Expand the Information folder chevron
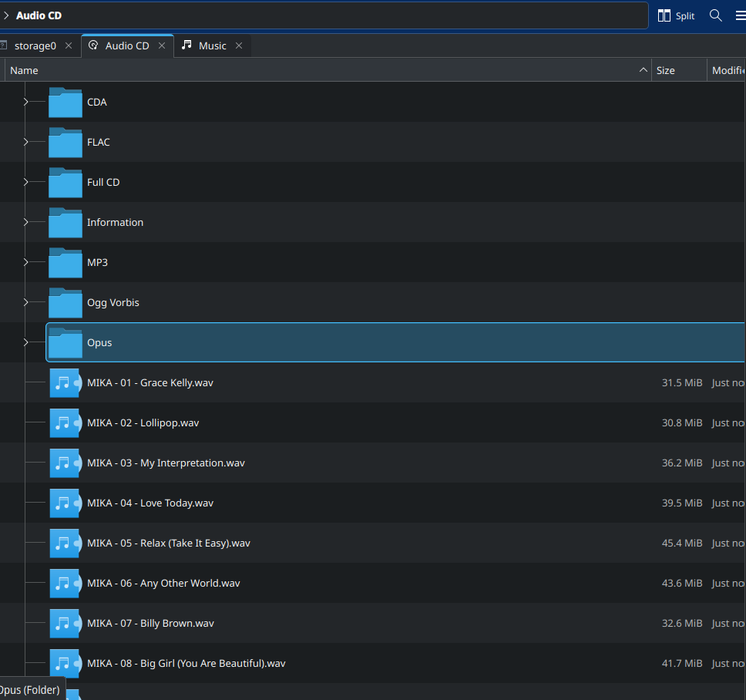The image size is (746, 700). point(25,223)
